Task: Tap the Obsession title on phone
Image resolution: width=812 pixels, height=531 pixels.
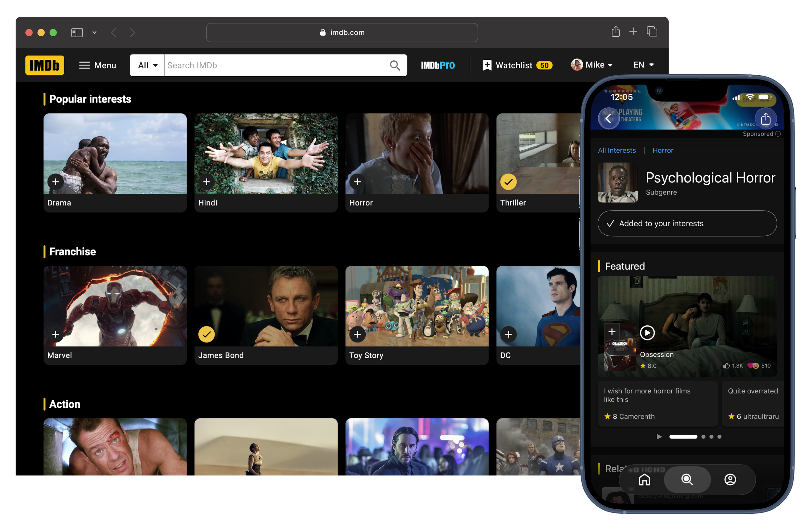Action: (657, 354)
